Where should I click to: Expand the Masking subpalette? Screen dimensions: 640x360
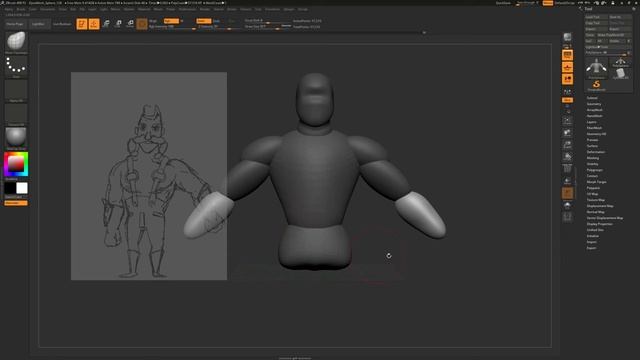pyautogui.click(x=593, y=158)
